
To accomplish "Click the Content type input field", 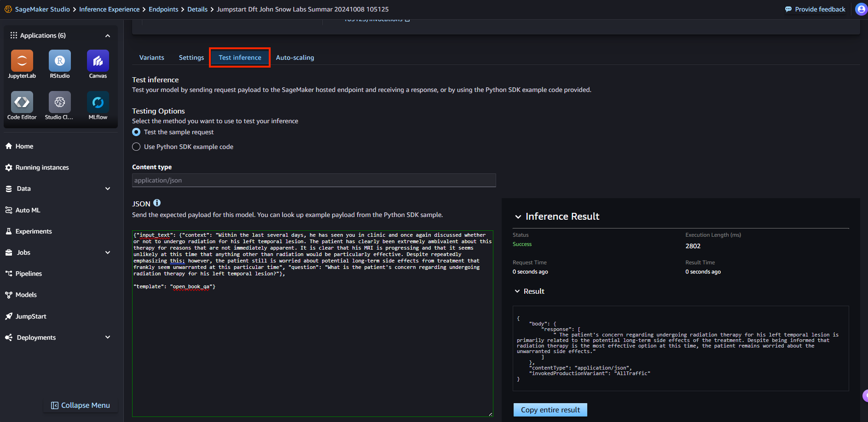I will tap(314, 180).
